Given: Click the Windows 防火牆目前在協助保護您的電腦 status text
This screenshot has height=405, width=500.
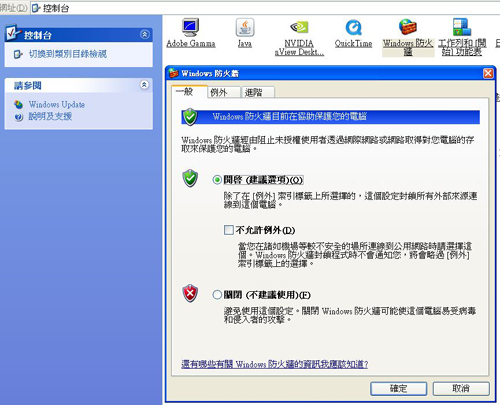Looking at the screenshot, I should tap(289, 117).
